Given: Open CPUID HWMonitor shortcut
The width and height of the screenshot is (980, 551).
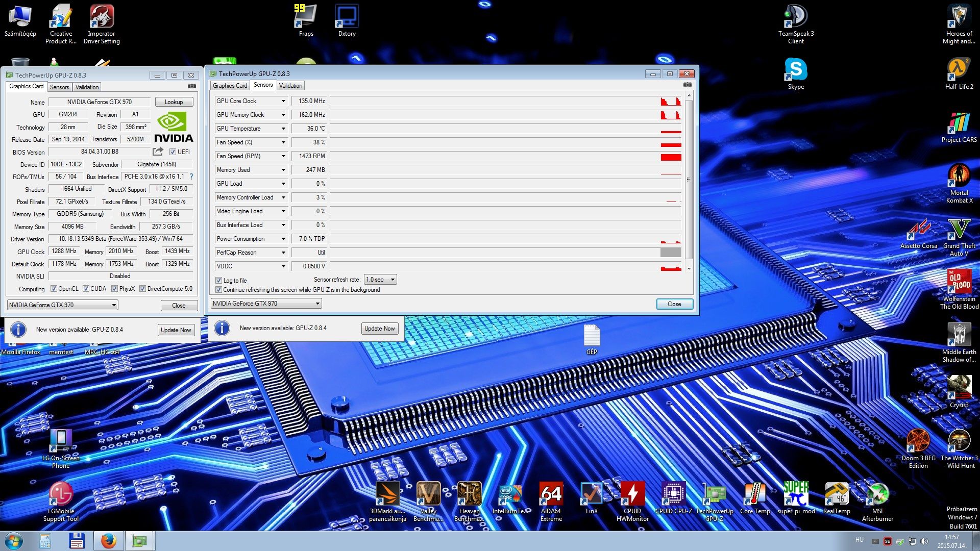Looking at the screenshot, I should (632, 502).
